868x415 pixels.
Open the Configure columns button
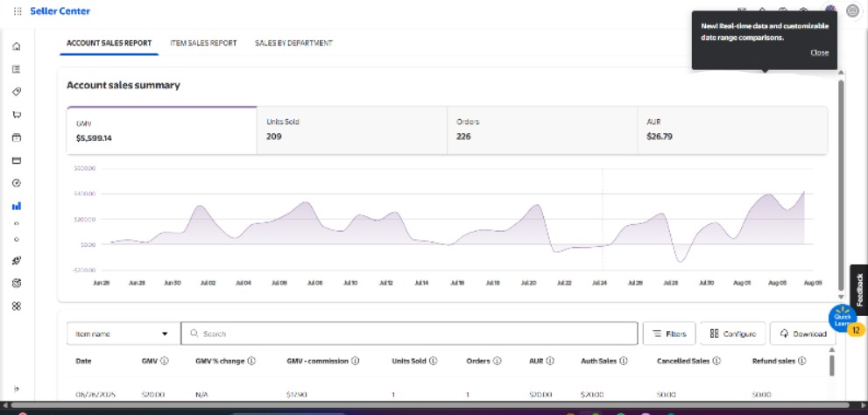[732, 334]
